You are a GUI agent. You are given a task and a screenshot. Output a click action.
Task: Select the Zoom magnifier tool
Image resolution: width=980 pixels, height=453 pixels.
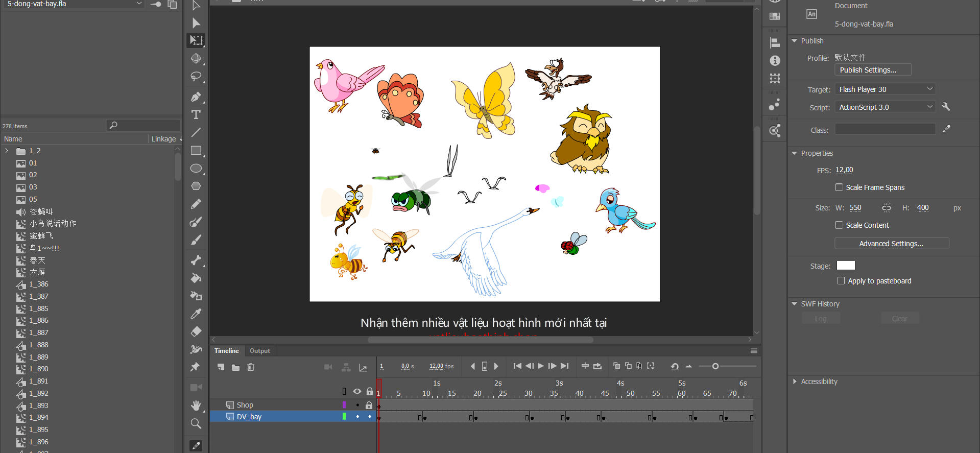196,423
